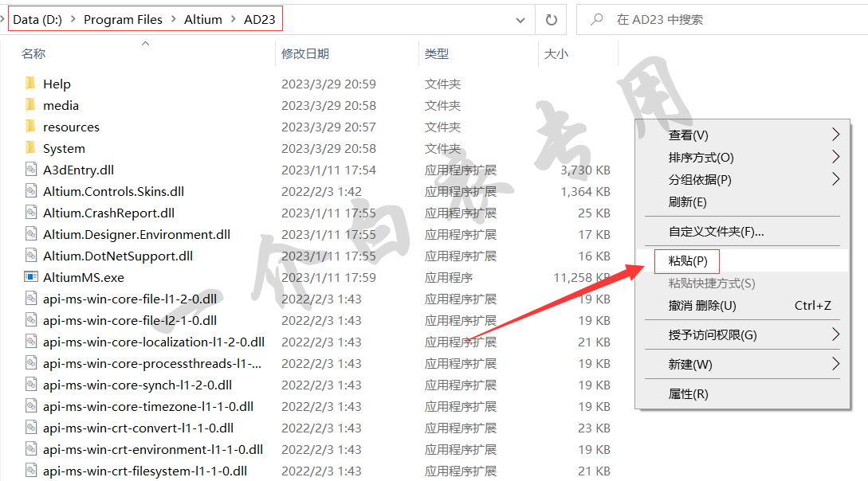
Task: Click the Altium.Designer.Environment.dll file icon
Action: [31, 234]
